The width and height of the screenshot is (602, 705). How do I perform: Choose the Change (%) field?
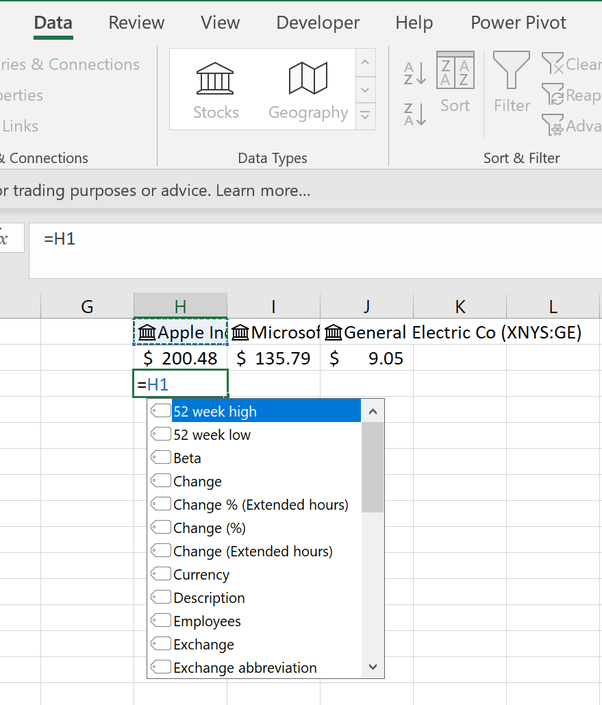click(x=255, y=528)
